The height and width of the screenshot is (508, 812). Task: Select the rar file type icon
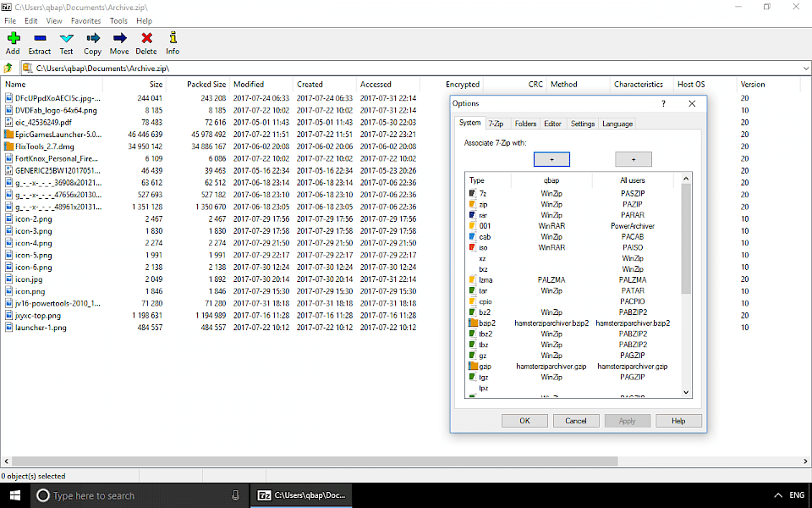[472, 214]
